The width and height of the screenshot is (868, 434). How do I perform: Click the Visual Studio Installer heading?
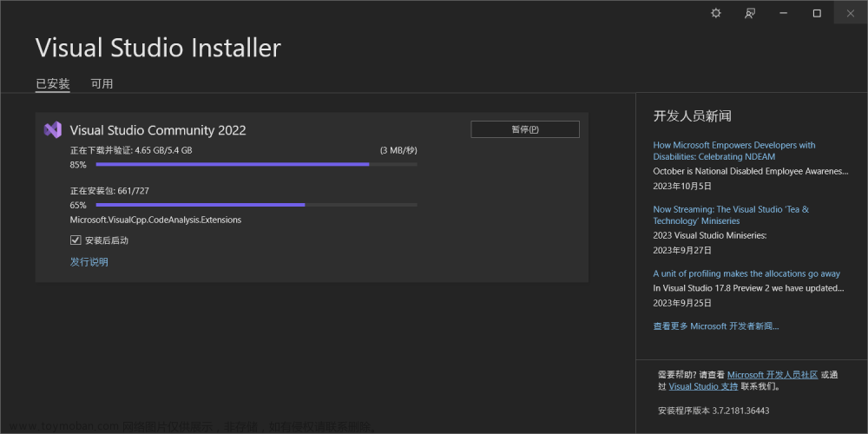158,48
